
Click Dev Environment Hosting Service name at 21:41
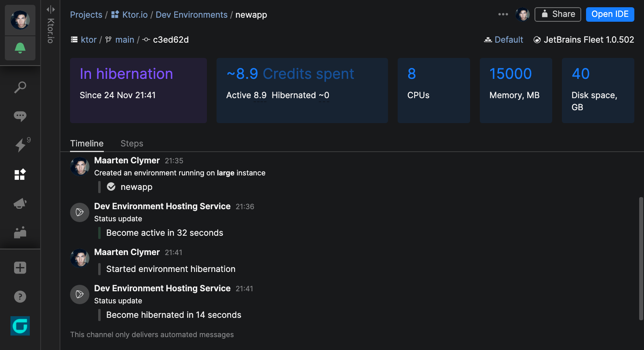(x=162, y=288)
